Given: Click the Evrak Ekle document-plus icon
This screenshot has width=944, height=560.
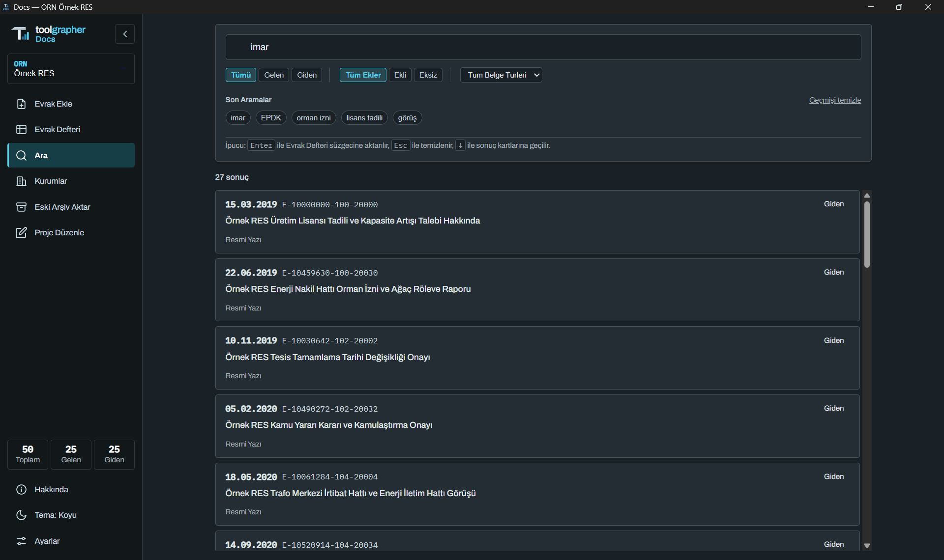Looking at the screenshot, I should pyautogui.click(x=21, y=104).
